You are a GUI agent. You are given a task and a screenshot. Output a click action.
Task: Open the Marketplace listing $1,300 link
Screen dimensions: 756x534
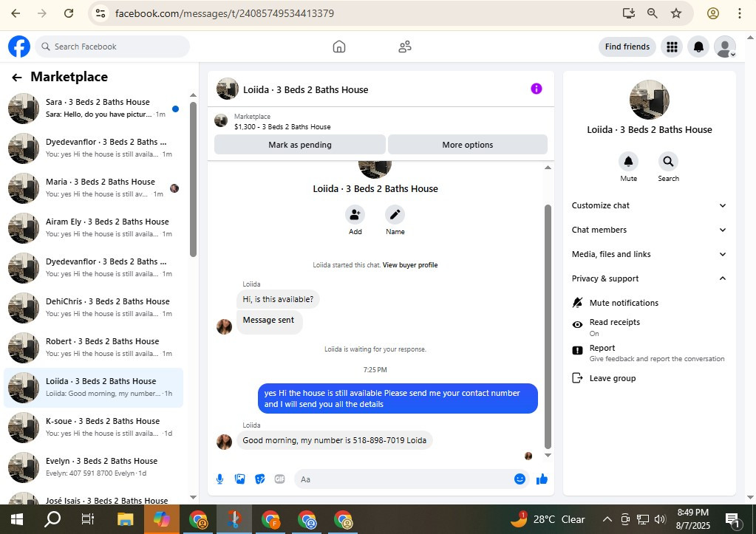282,127
